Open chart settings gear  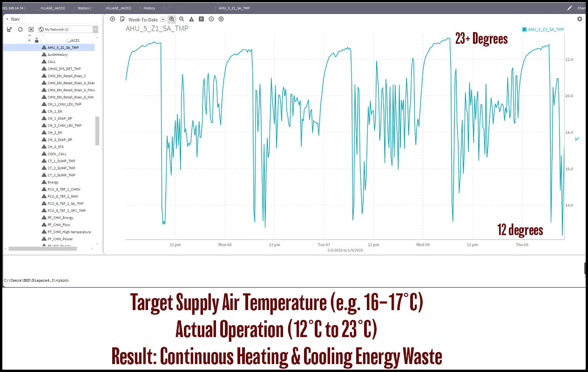pyautogui.click(x=580, y=19)
